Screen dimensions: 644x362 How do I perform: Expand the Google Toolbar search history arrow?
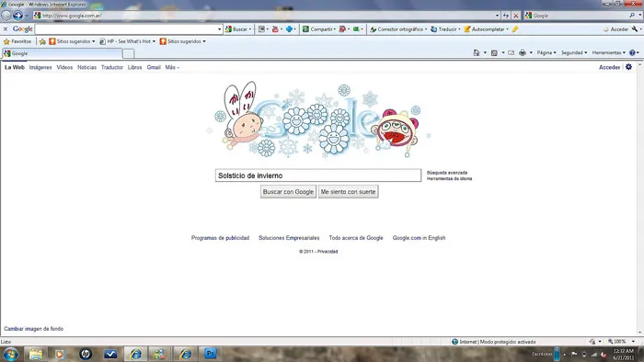(219, 29)
